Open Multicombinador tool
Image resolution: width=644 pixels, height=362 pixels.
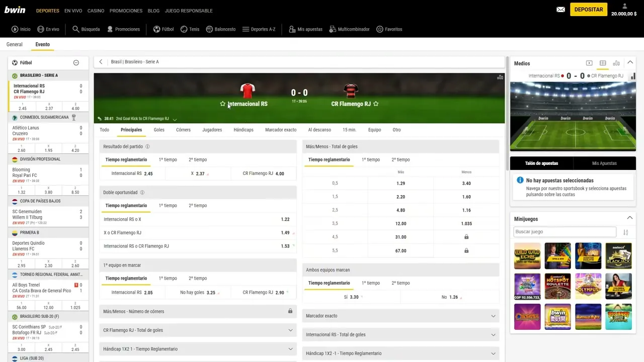tap(350, 29)
